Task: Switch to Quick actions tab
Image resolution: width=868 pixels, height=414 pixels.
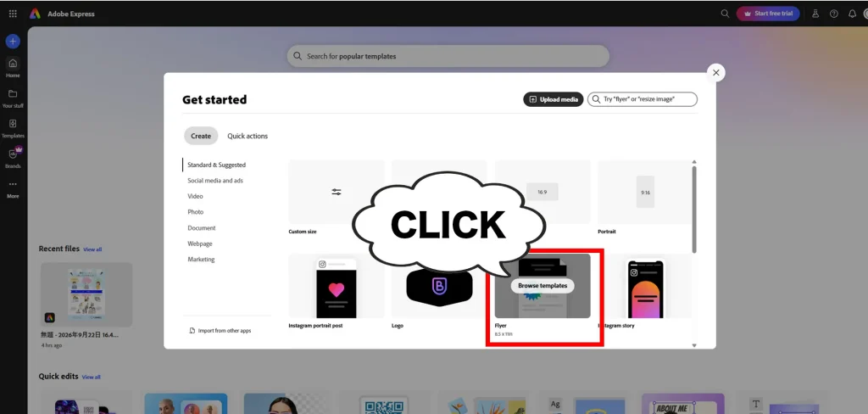Action: click(248, 136)
